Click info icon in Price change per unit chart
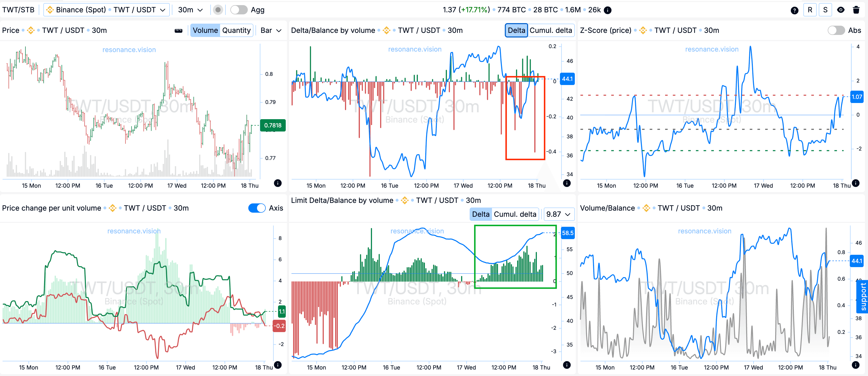Viewport: 868px width, 376px height. 278,364
